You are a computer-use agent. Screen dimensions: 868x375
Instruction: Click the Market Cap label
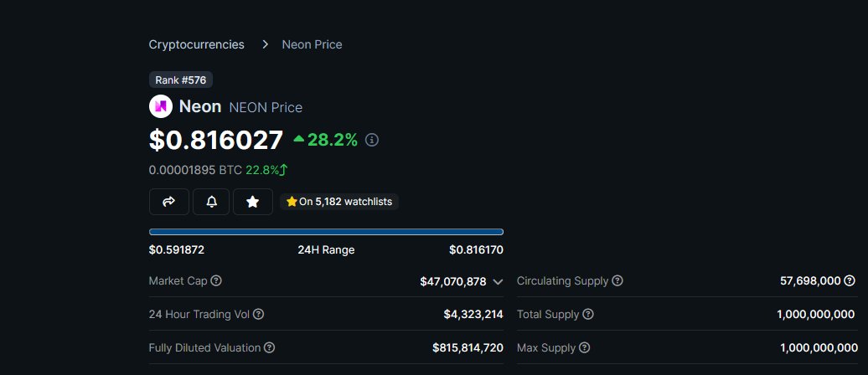point(178,281)
